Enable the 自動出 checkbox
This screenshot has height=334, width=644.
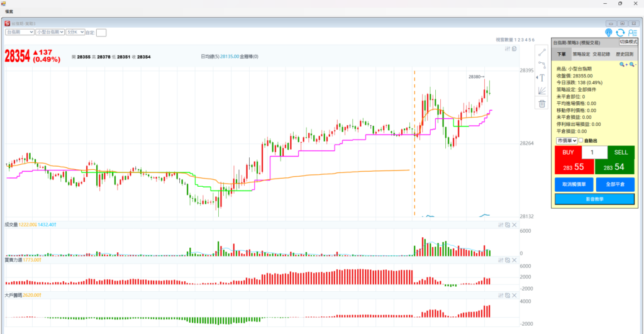[580, 141]
